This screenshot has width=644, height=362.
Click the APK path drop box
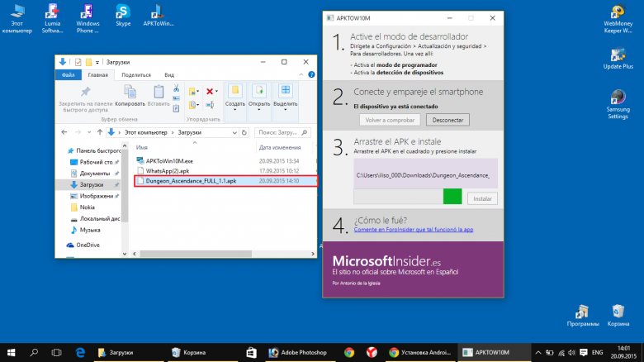pos(425,174)
